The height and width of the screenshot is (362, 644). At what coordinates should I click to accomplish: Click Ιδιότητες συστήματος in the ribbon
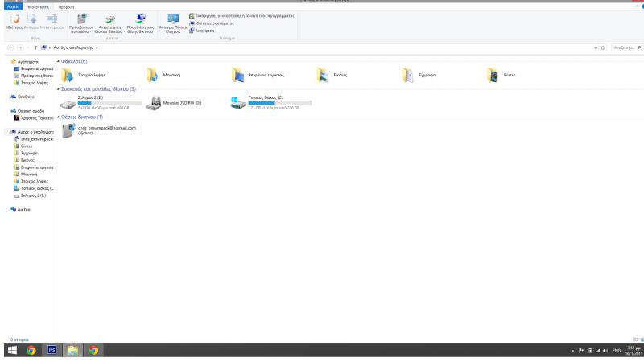click(x=210, y=23)
